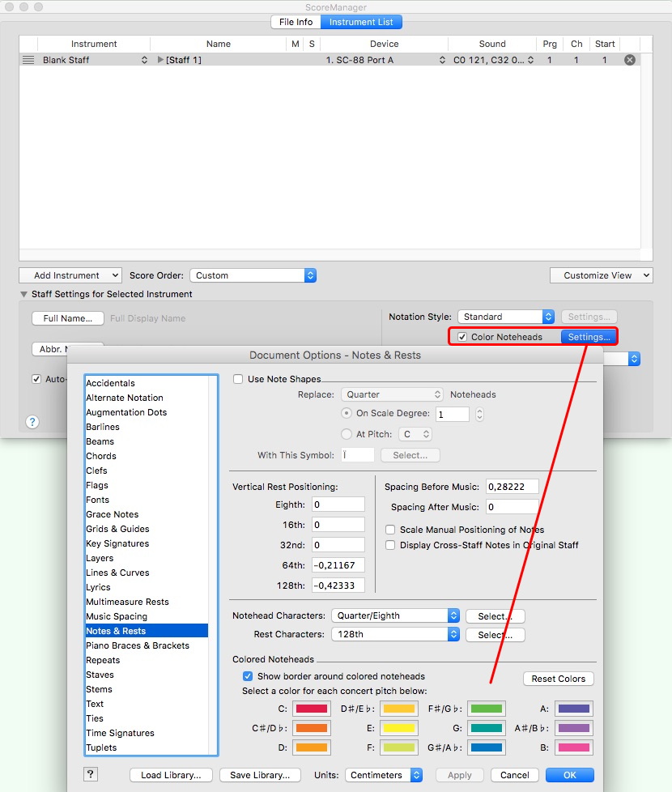Click the Reset Colors button
672x792 pixels.
click(x=559, y=679)
